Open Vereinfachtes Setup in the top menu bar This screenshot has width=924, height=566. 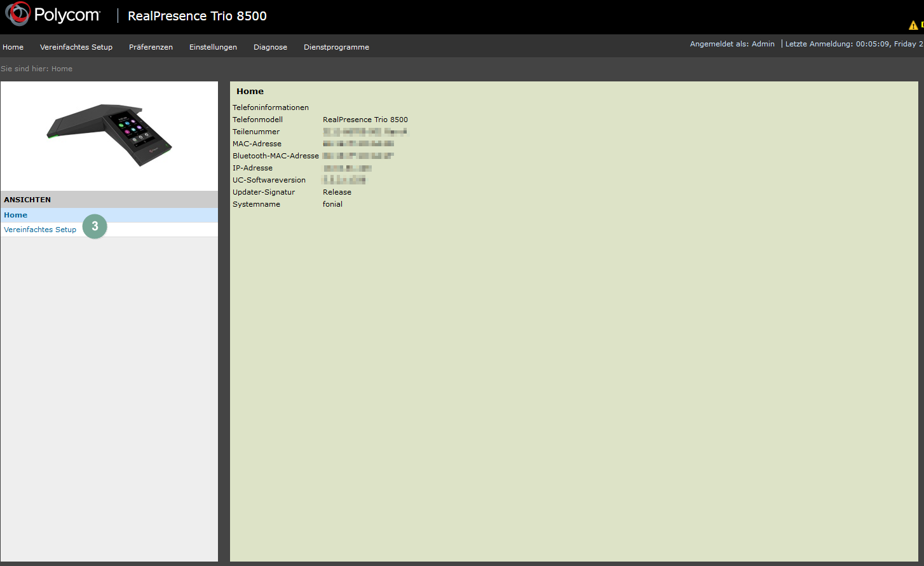tap(76, 47)
